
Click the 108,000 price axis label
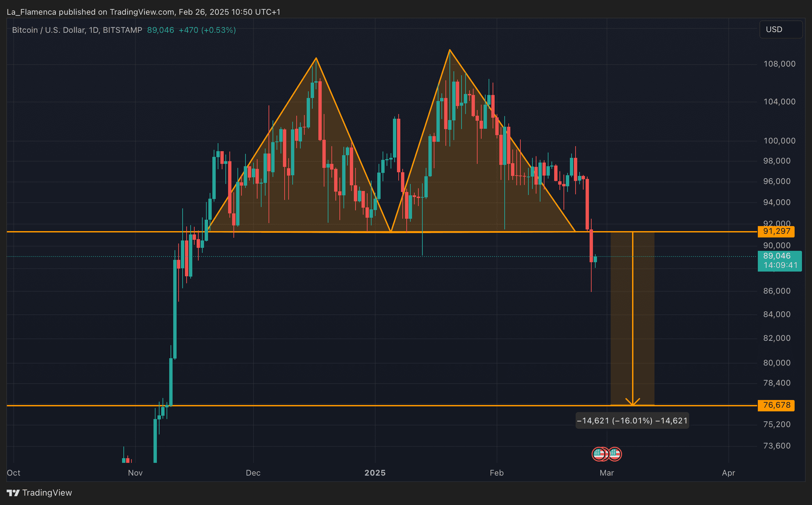click(779, 64)
